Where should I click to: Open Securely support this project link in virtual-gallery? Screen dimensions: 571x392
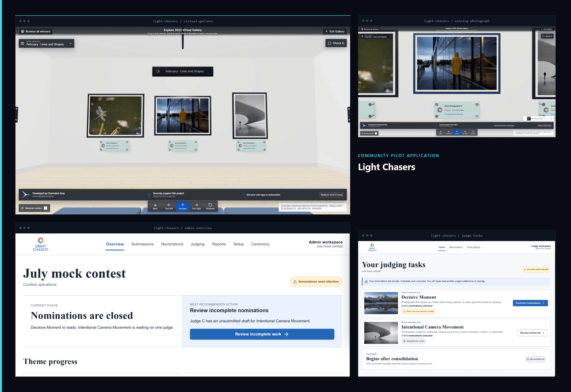(168, 195)
